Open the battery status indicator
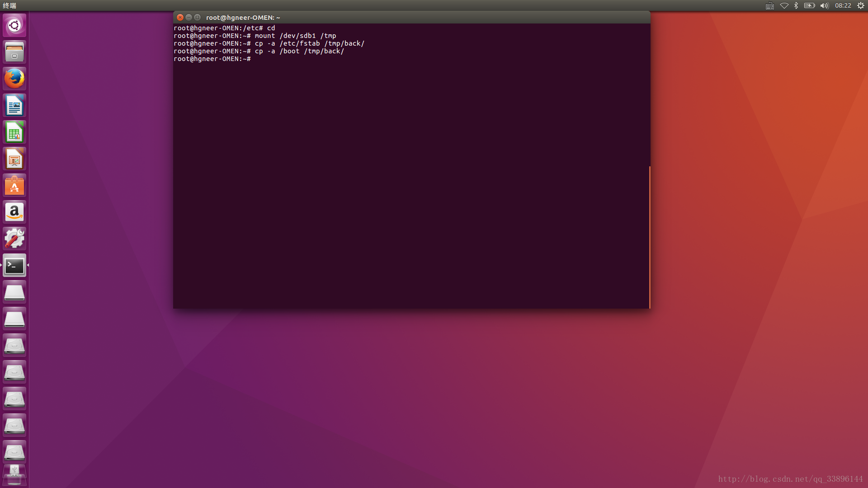 [809, 5]
